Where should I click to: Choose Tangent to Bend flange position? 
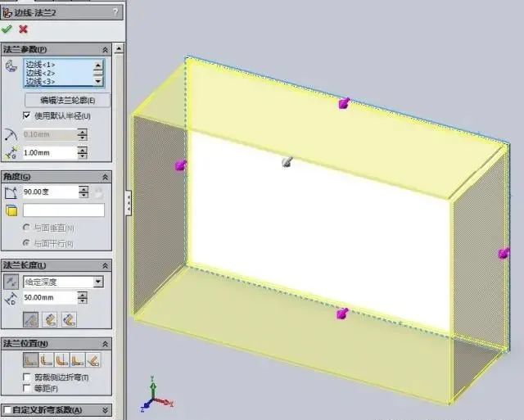pyautogui.click(x=93, y=360)
